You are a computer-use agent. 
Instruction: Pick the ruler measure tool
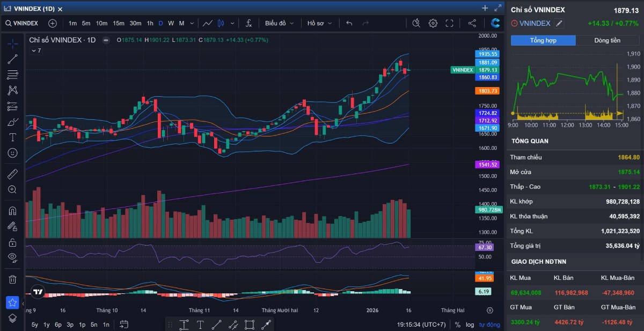pyautogui.click(x=12, y=174)
